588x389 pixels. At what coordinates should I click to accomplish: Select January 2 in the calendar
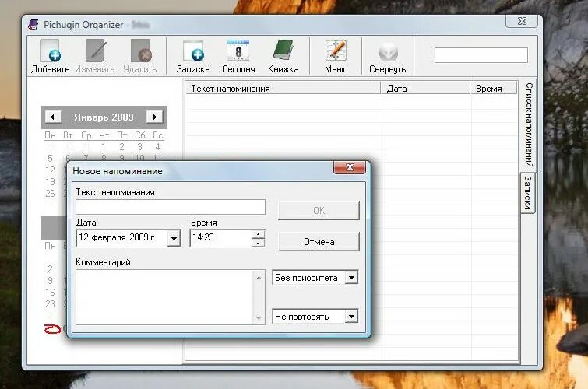[x=121, y=146]
